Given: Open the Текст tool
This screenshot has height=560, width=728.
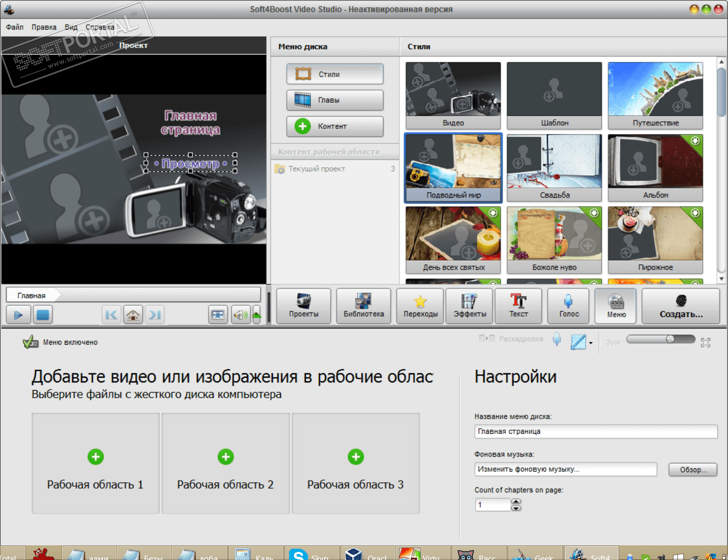Looking at the screenshot, I should point(519,306).
